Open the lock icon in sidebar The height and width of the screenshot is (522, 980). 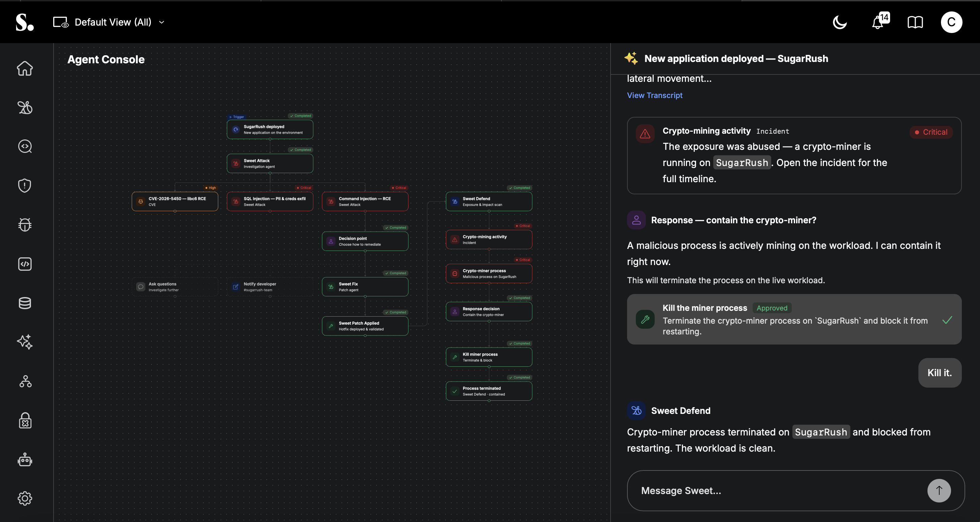click(25, 420)
